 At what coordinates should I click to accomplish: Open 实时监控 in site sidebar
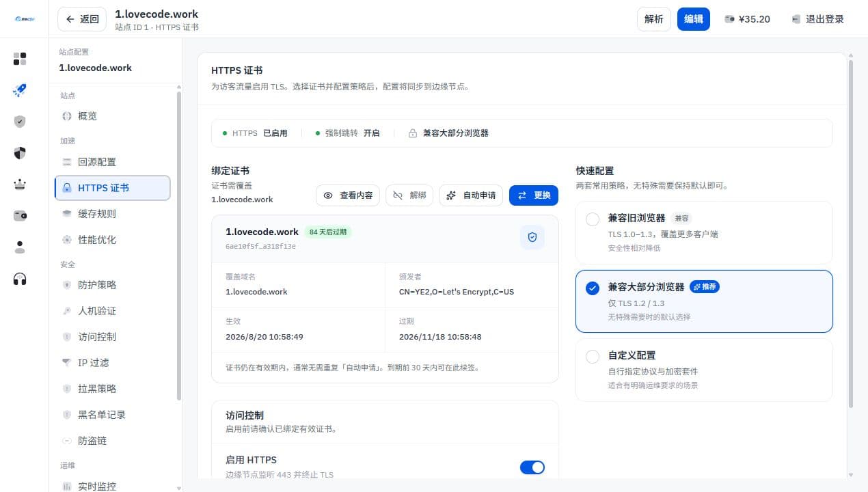(x=112, y=486)
